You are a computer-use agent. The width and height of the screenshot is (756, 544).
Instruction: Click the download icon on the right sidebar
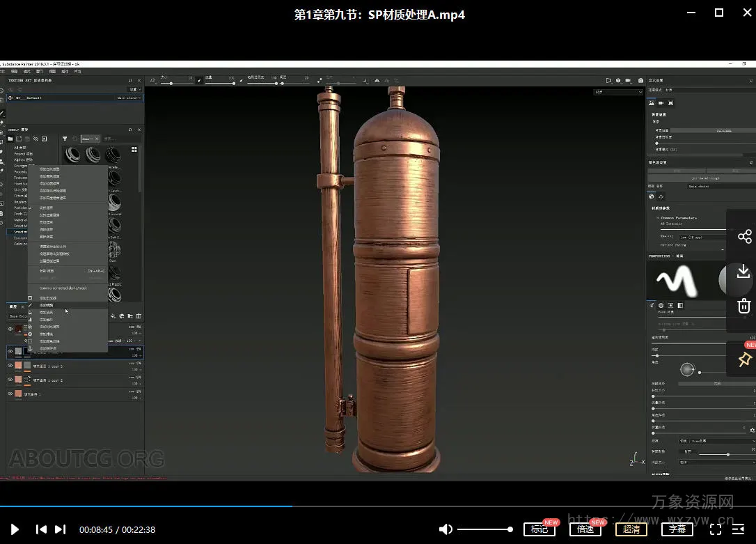click(x=744, y=271)
